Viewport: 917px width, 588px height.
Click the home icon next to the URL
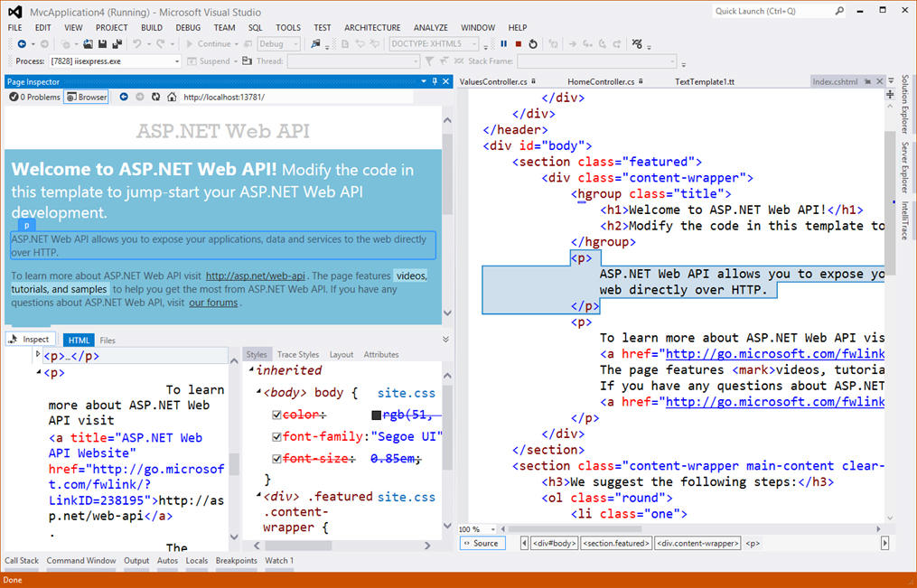(172, 97)
